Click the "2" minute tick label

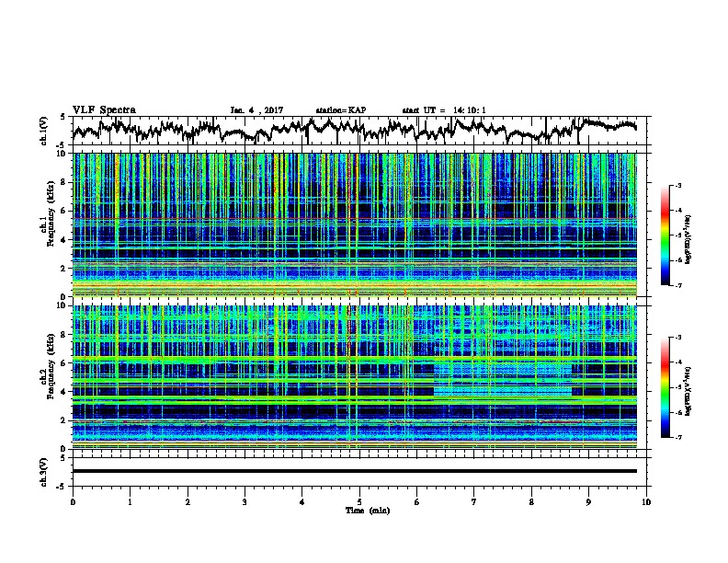point(188,502)
